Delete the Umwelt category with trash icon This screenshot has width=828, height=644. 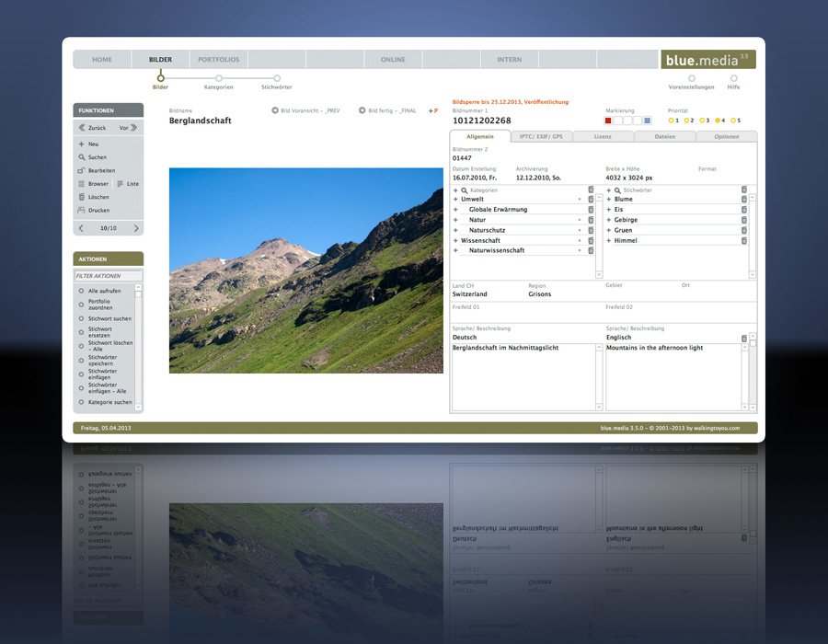click(591, 199)
